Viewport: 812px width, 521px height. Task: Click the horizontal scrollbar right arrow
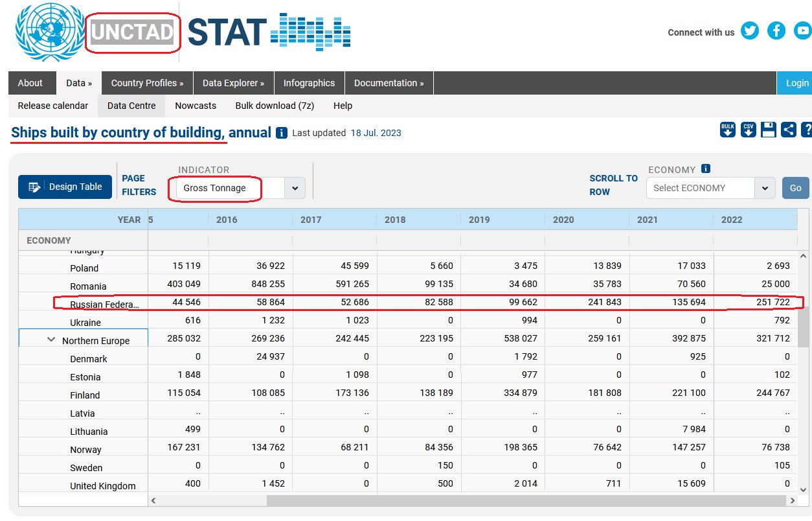pos(792,500)
